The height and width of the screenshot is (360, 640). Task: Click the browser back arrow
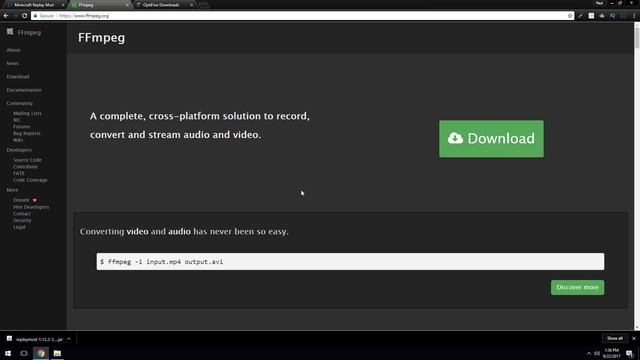coord(6,16)
